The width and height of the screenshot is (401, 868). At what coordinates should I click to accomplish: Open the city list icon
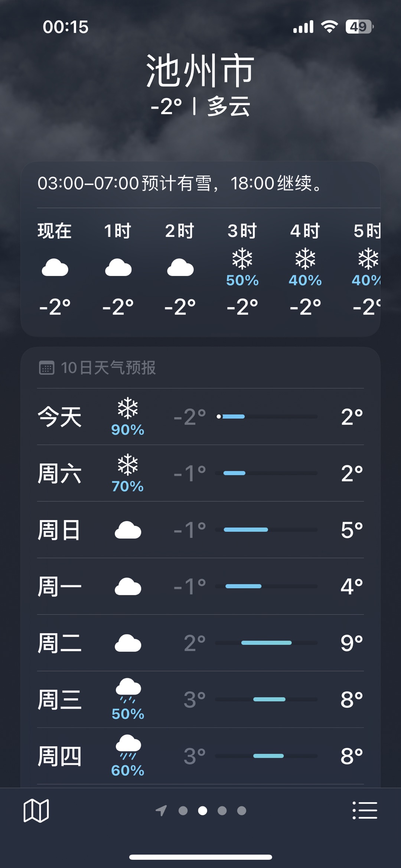(x=365, y=810)
